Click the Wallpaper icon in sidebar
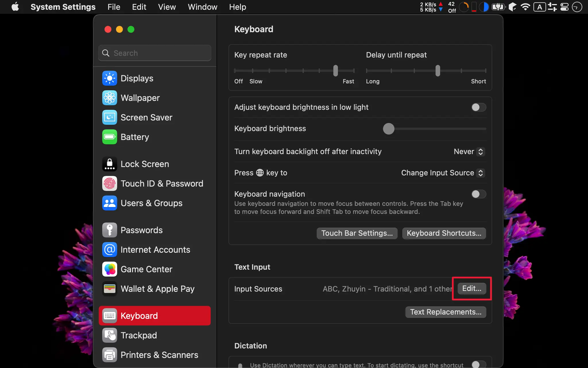This screenshot has height=368, width=588. [109, 97]
